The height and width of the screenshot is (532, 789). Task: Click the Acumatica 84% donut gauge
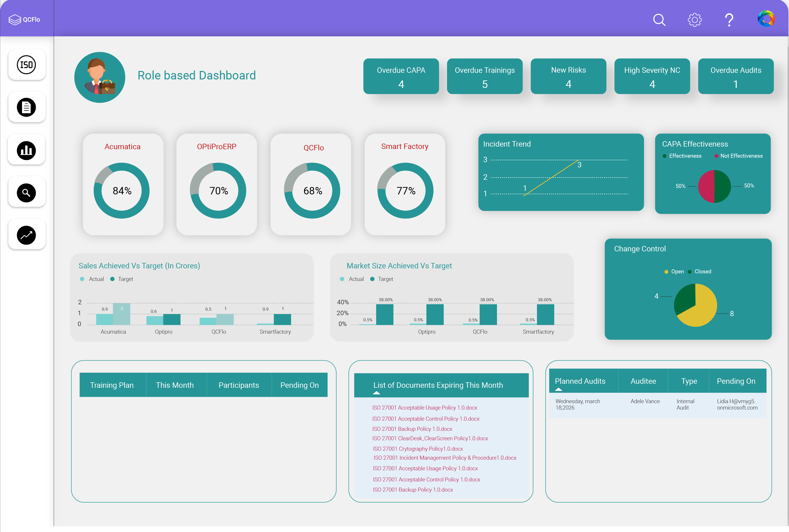tap(122, 191)
